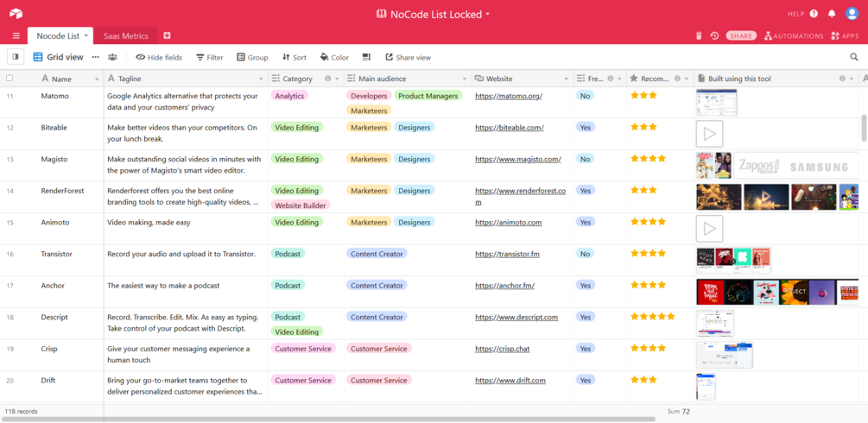Click the star rating in the Matomo row
The width and height of the screenshot is (868, 423).
(643, 95)
